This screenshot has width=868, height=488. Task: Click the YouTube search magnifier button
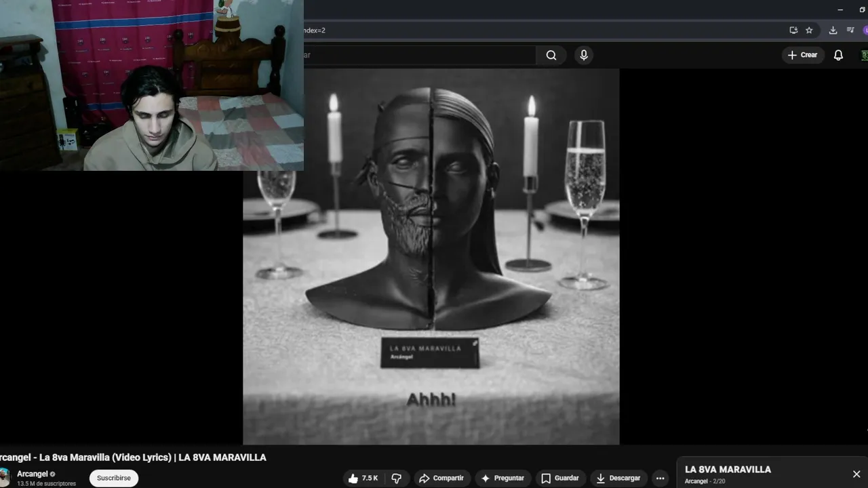551,55
